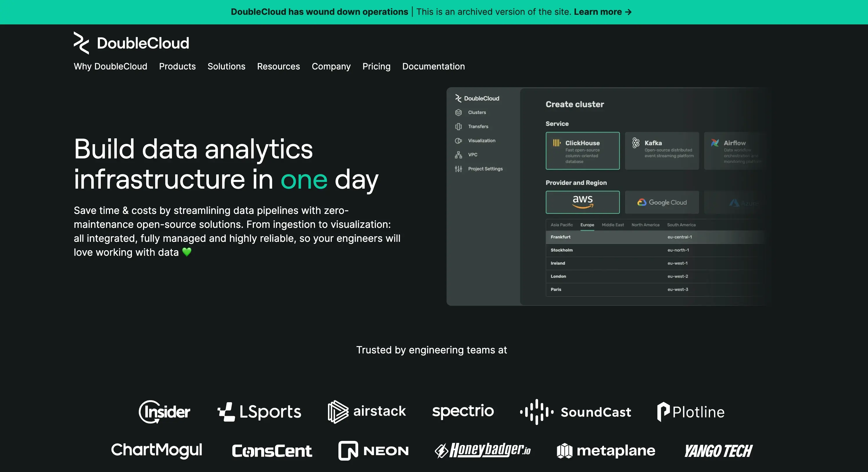Screen dimensions: 868x472
Task: Switch to the Asia Pacific region tab
Action: (561, 225)
